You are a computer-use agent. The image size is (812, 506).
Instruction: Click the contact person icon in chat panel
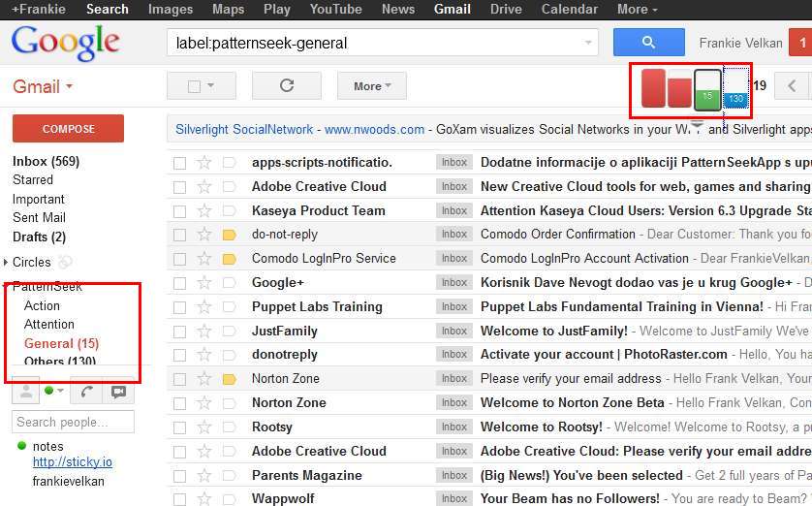tap(25, 392)
